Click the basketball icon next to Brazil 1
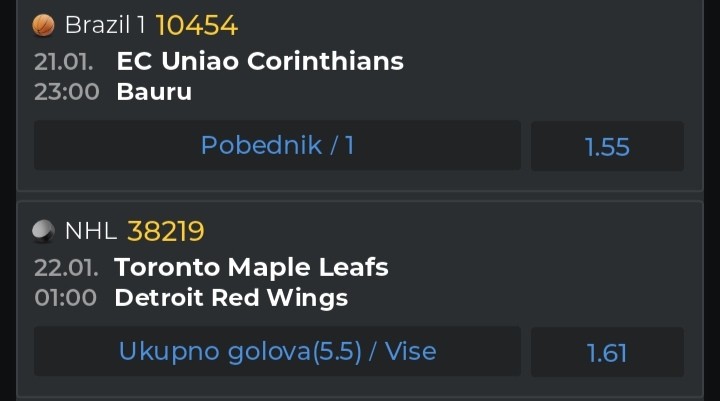 tap(43, 25)
